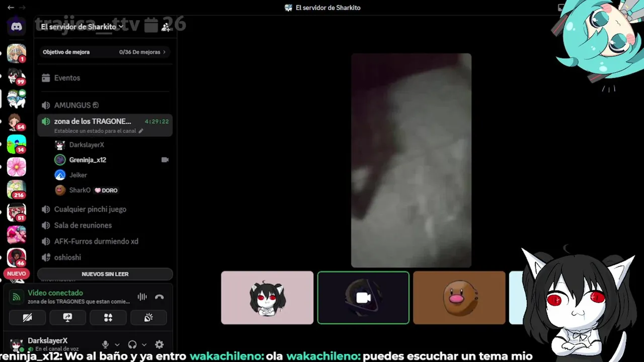The image size is (644, 362).
Task: Toggle headphones deafen
Action: click(x=132, y=344)
